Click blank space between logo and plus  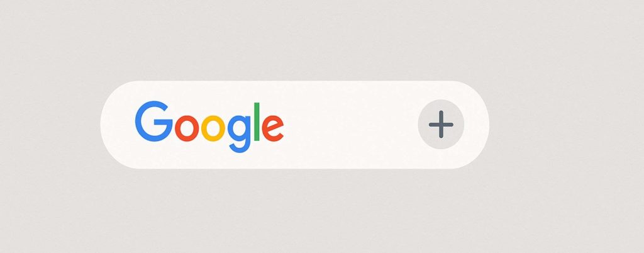coord(350,125)
